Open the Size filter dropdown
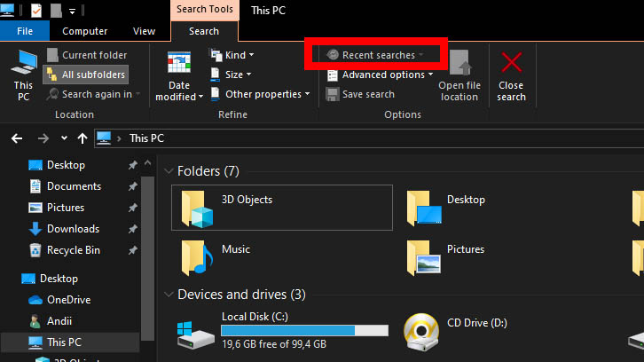The width and height of the screenshot is (644, 362). [x=232, y=75]
